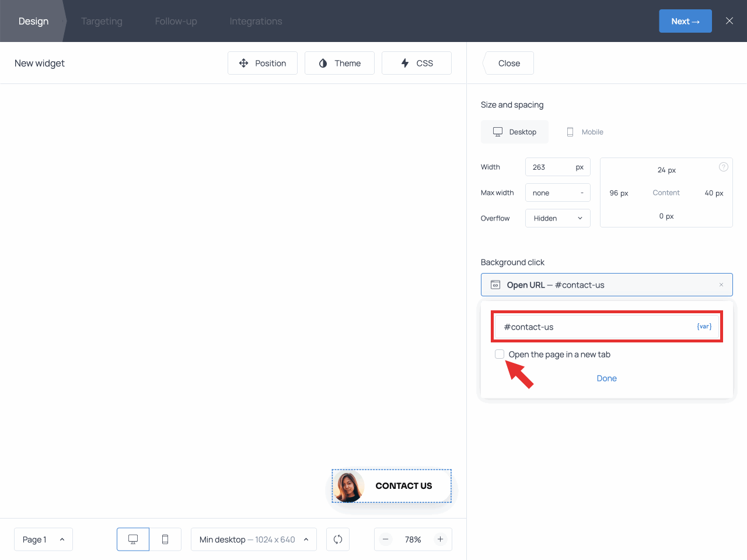
Task: Select Desktop size settings
Action: 515,132
